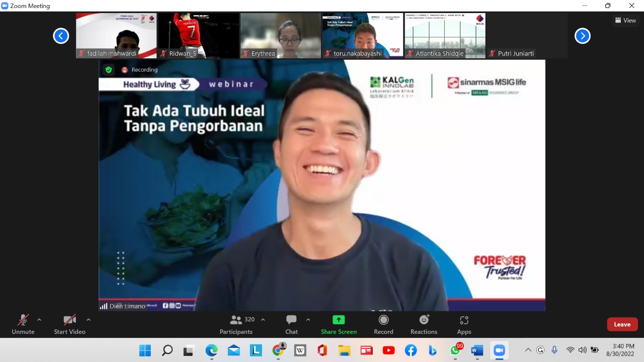Start a meeting Record
This screenshot has width=644, height=362.
pos(383,324)
